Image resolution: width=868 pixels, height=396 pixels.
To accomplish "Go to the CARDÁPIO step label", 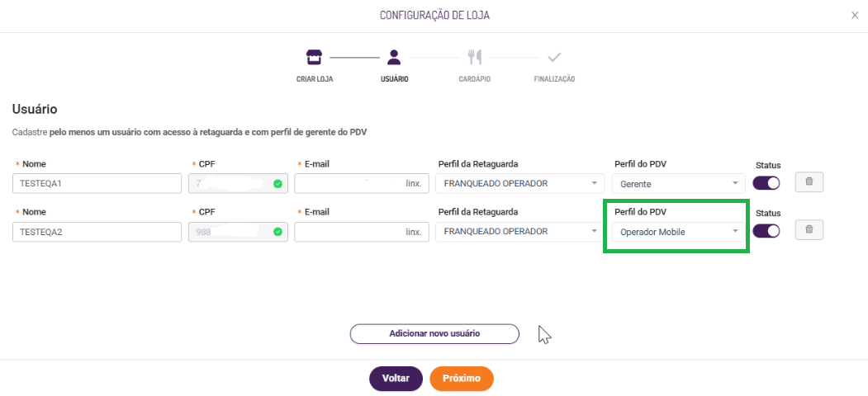I will (475, 79).
